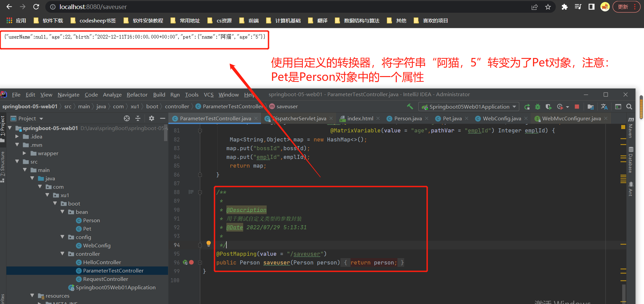Run with coverage icon
The height and width of the screenshot is (304, 644).
(x=548, y=107)
